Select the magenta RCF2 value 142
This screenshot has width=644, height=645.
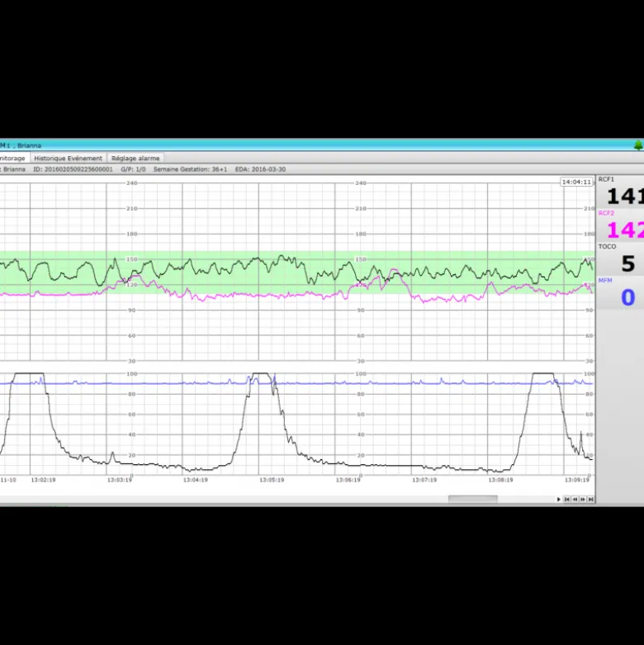pyautogui.click(x=625, y=230)
